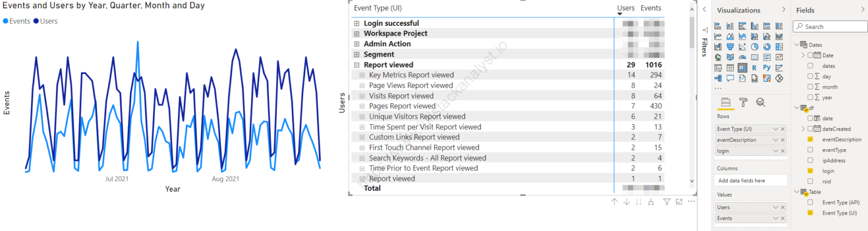Check the eventType field checkbox

[810, 150]
